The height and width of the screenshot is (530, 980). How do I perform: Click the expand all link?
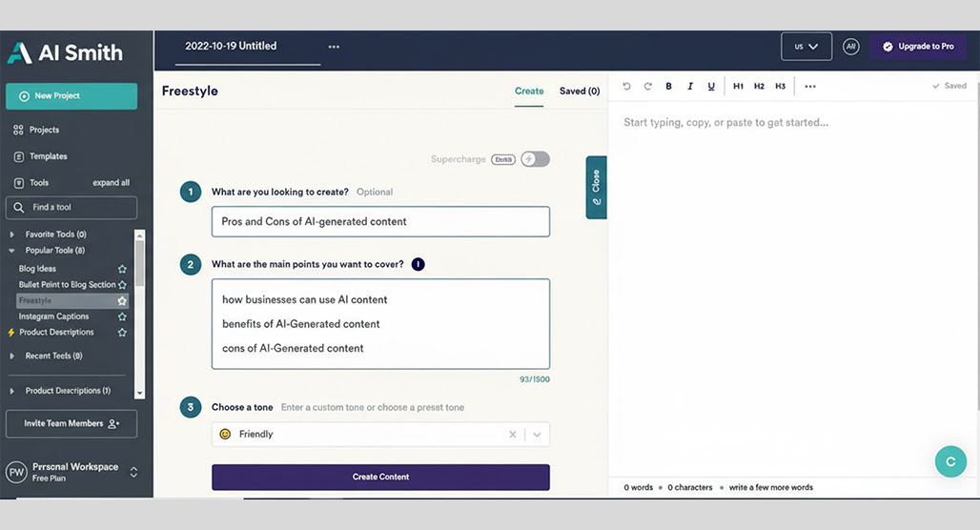[x=112, y=182]
